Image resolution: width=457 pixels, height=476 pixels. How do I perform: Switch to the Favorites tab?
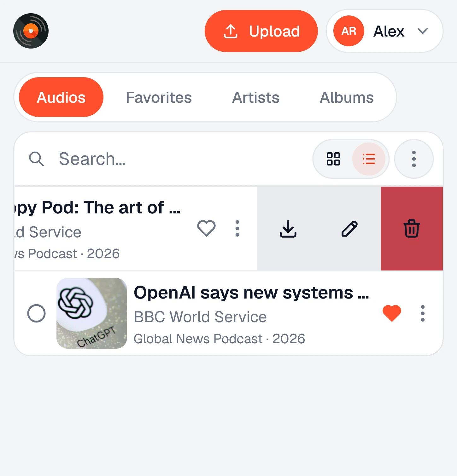159,97
